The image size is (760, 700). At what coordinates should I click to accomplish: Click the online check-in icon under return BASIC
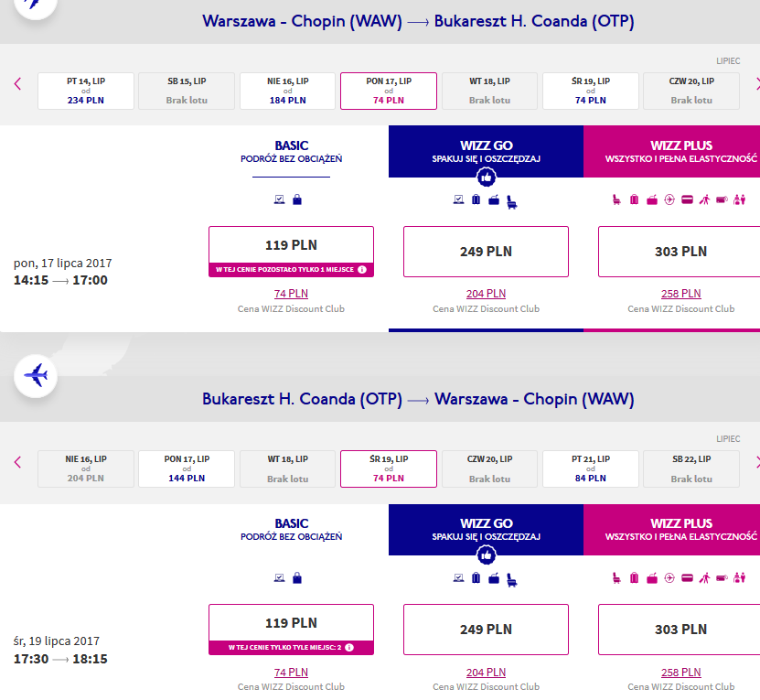pyautogui.click(x=279, y=577)
